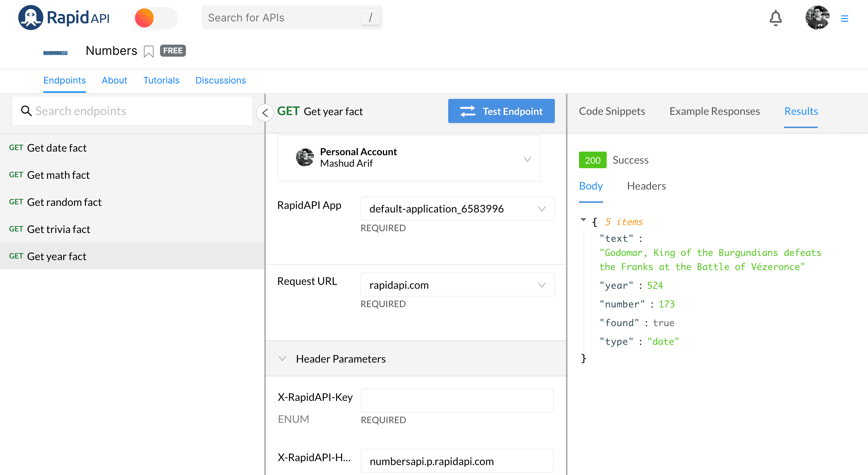Click the endpoint search magnifier icon
The height and width of the screenshot is (475, 868).
pos(26,111)
